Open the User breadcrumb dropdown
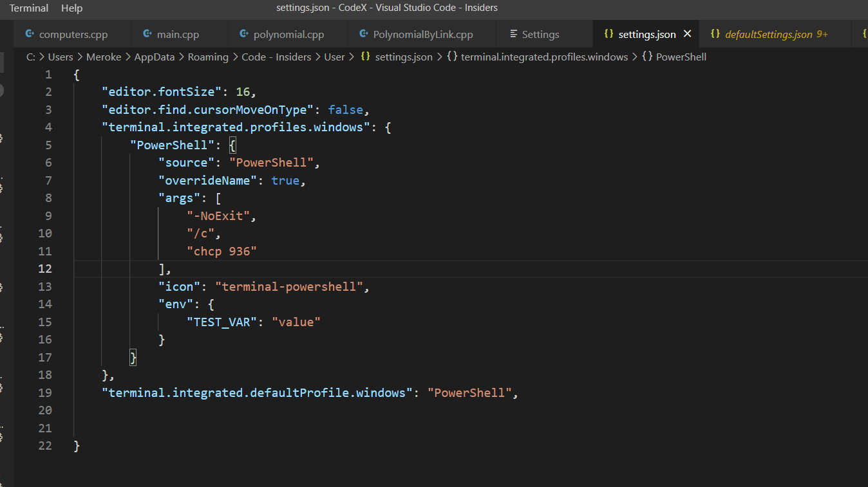The width and height of the screenshot is (868, 487). (334, 57)
